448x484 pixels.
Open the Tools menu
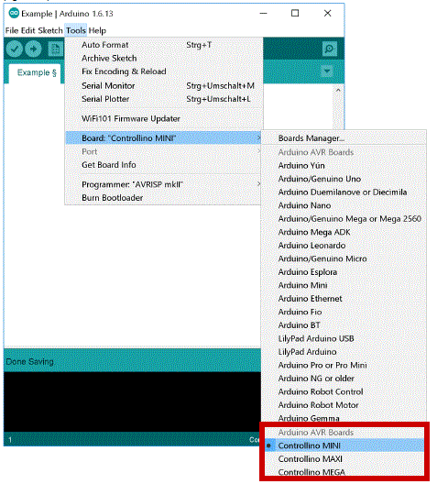(76, 30)
